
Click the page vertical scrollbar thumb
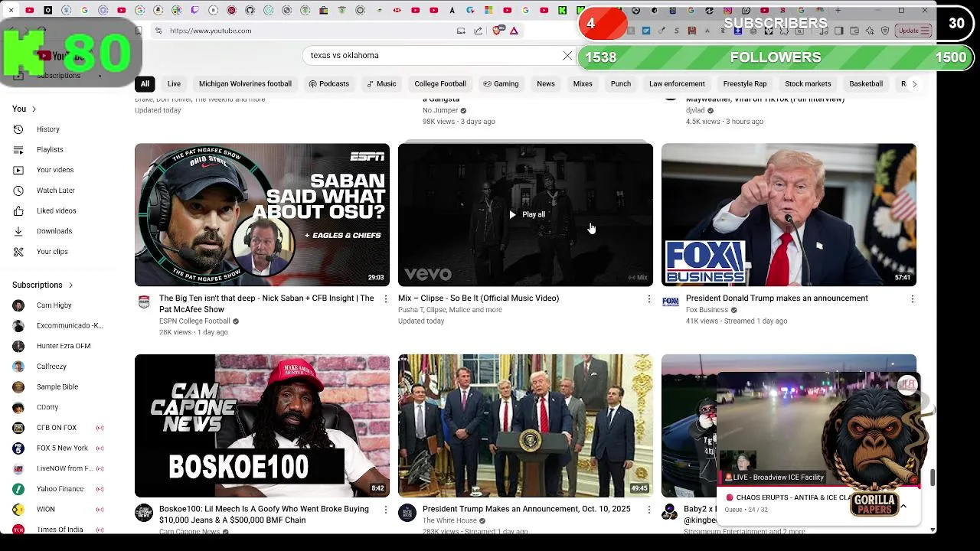tap(933, 478)
